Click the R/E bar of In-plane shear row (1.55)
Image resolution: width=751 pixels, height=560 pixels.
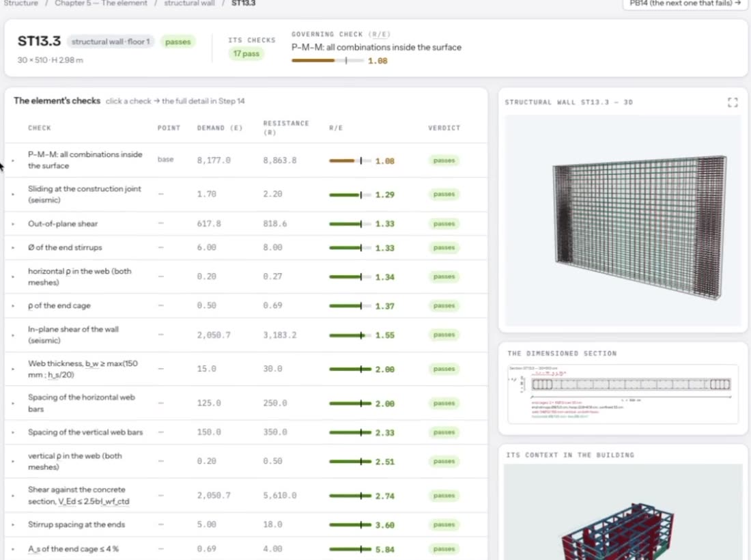(x=350, y=335)
